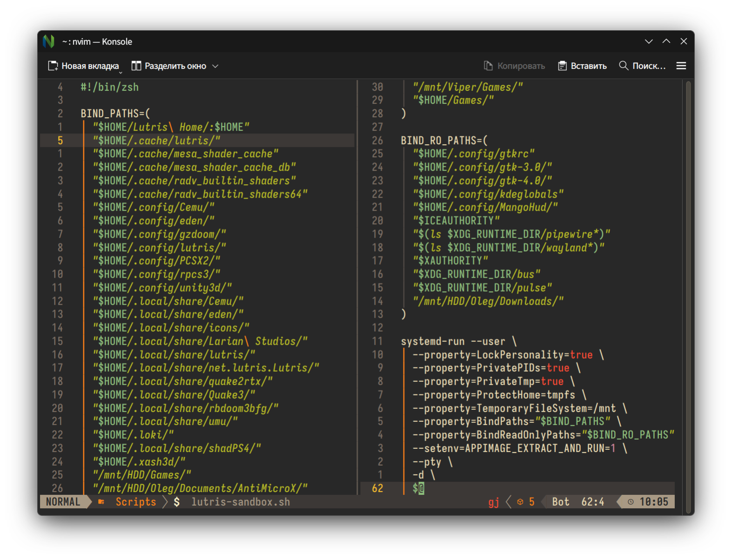Click the clock icon showing 10:05

(631, 502)
